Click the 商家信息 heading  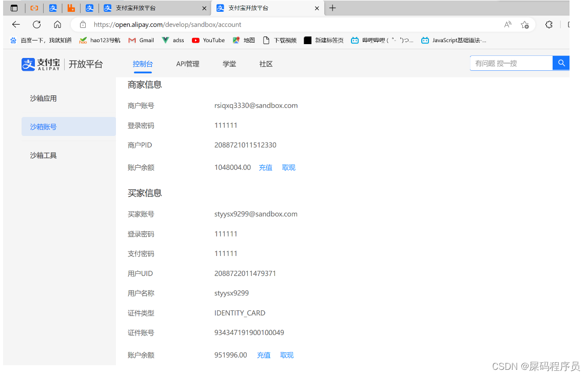[144, 85]
